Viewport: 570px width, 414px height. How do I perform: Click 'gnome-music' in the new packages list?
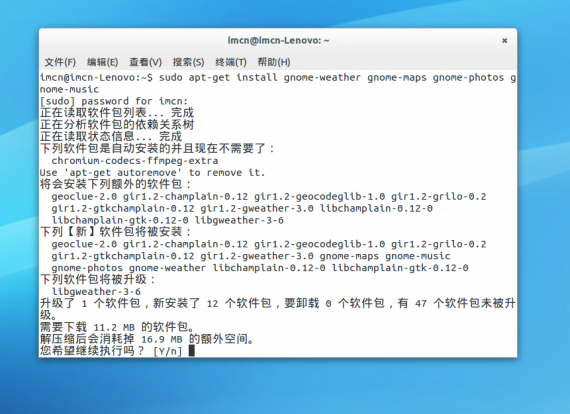pos(418,256)
